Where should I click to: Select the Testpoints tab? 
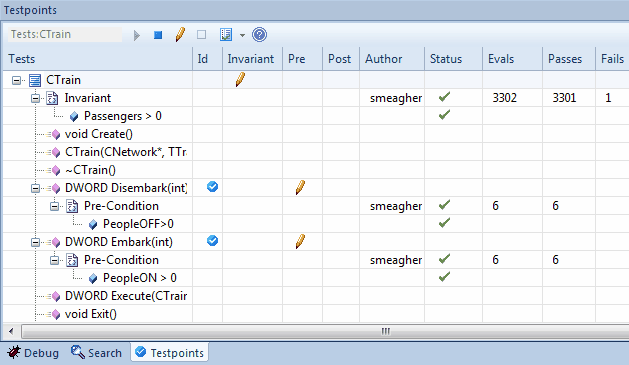click(x=169, y=353)
